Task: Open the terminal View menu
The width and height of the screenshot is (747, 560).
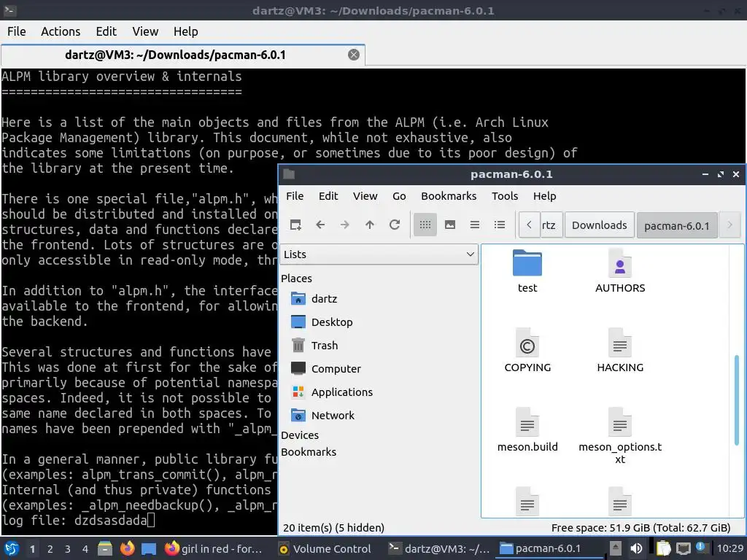Action: (145, 31)
